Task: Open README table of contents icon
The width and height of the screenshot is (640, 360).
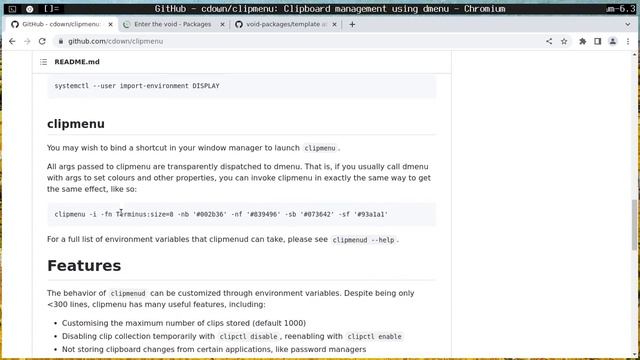Action: (x=43, y=62)
